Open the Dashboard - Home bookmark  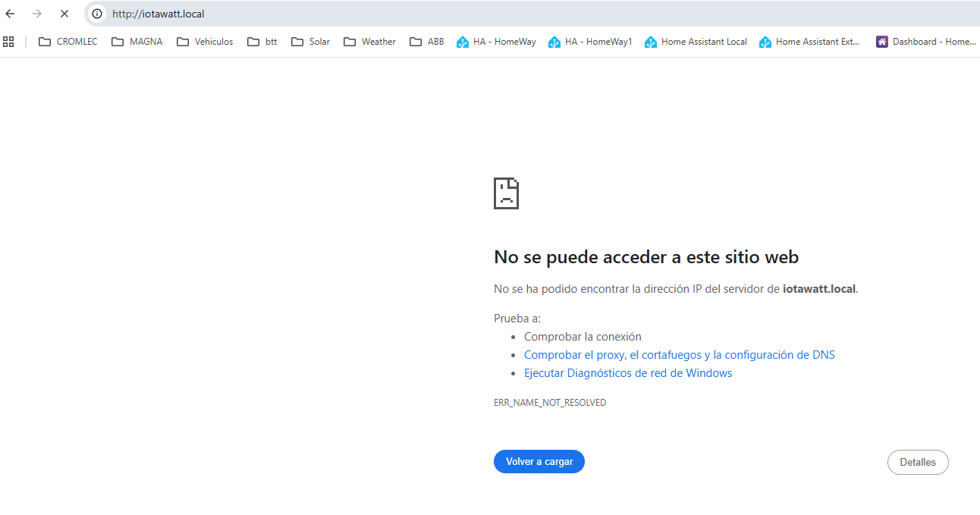pyautogui.click(x=926, y=42)
